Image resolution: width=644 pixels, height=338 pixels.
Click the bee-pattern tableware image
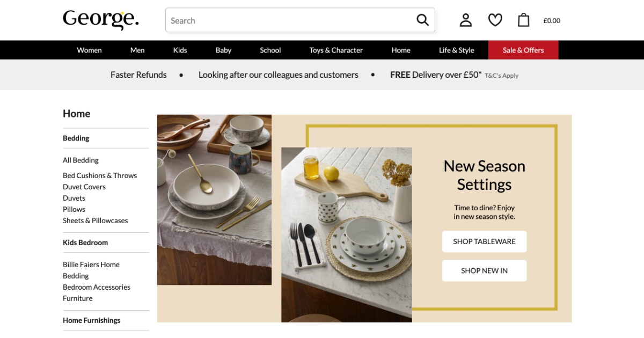(x=346, y=234)
